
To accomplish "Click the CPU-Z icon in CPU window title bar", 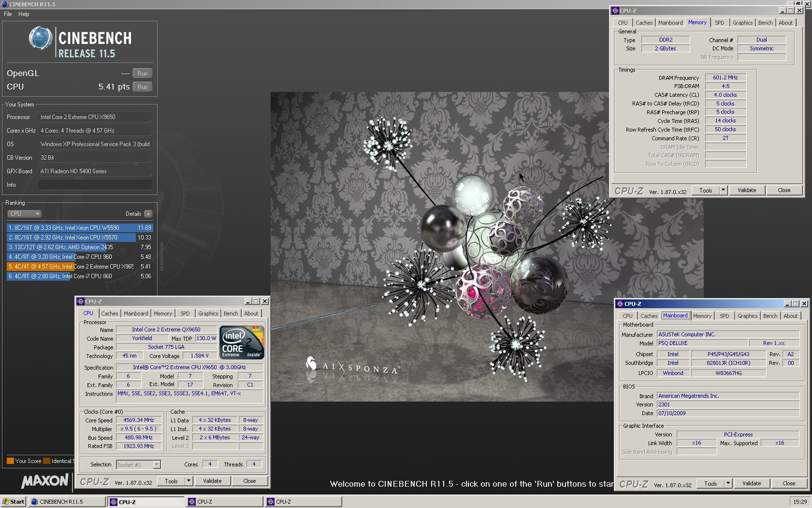I will [x=81, y=301].
